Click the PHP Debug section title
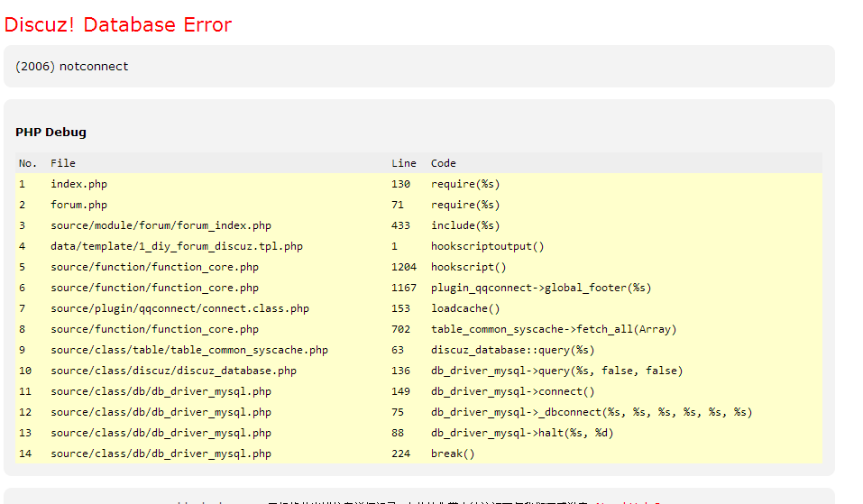The image size is (863, 504). click(50, 132)
